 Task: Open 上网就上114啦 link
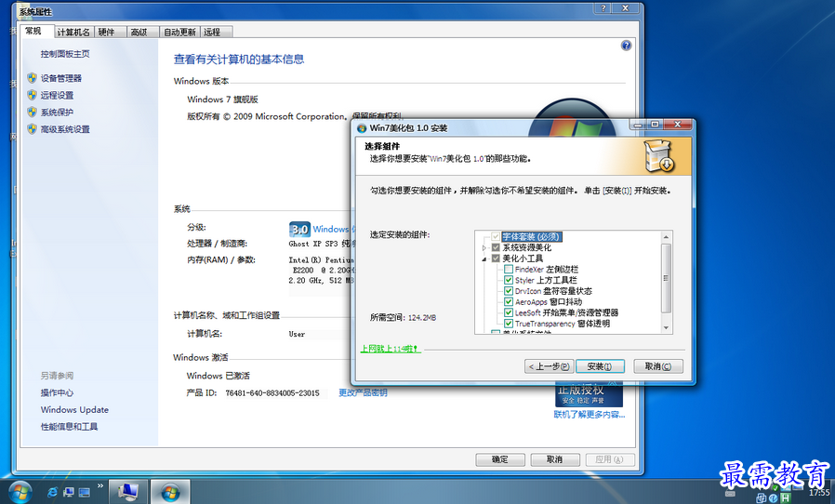click(391, 349)
